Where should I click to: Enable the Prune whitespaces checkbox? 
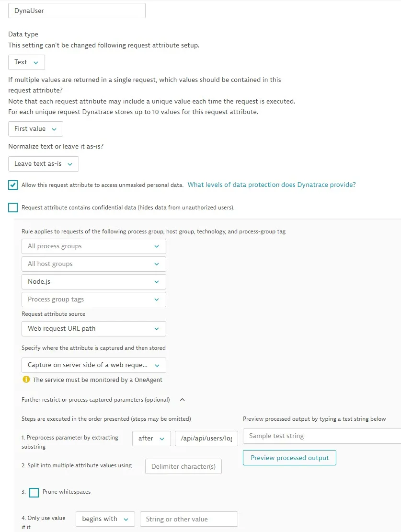click(34, 492)
